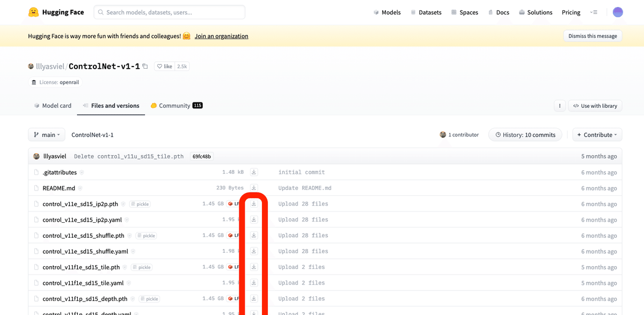The width and height of the screenshot is (644, 315).
Task: Click the scan icon next to control_v11e_sd15_ip2p.pth
Action: tap(123, 204)
